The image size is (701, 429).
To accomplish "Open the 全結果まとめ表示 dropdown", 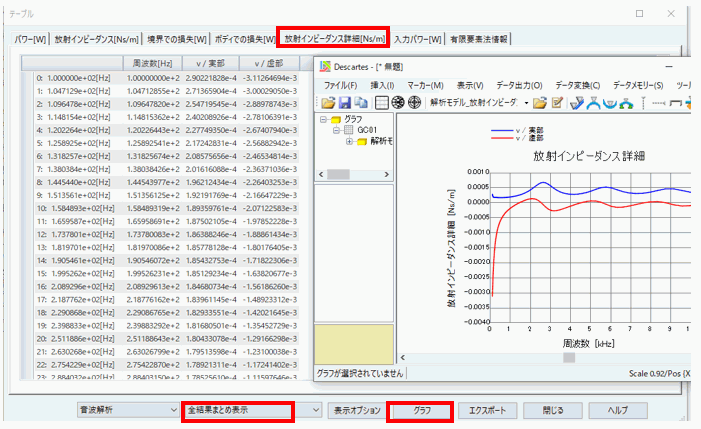I will 317,410.
